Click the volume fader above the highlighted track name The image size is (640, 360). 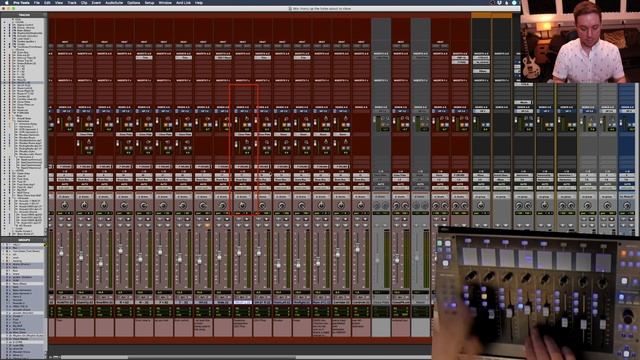pos(239,253)
